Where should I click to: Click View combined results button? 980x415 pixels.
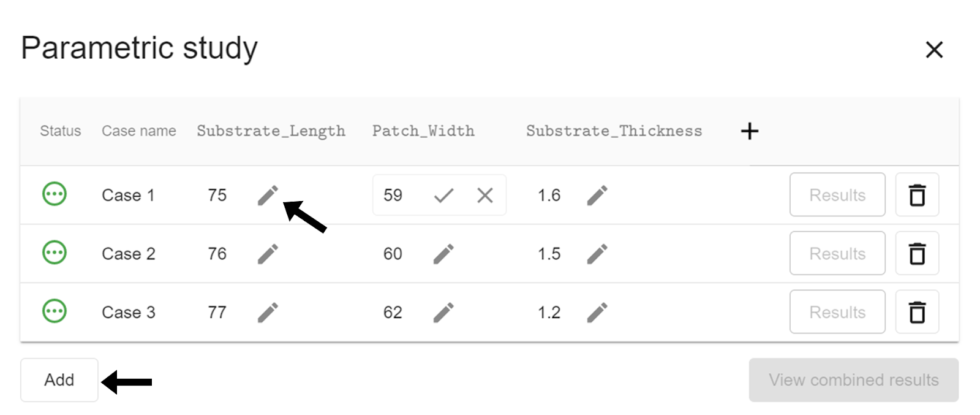[853, 380]
